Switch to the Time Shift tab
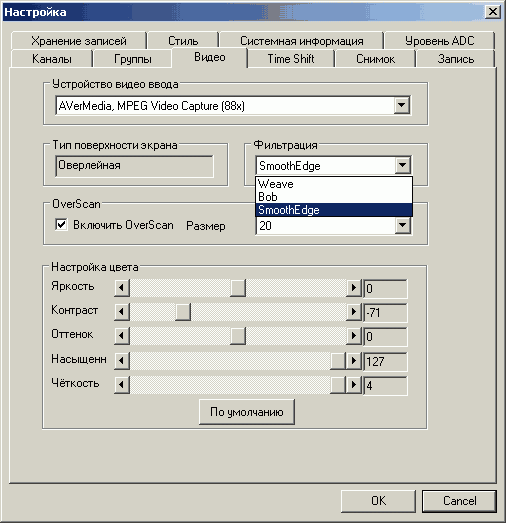 pos(291,59)
